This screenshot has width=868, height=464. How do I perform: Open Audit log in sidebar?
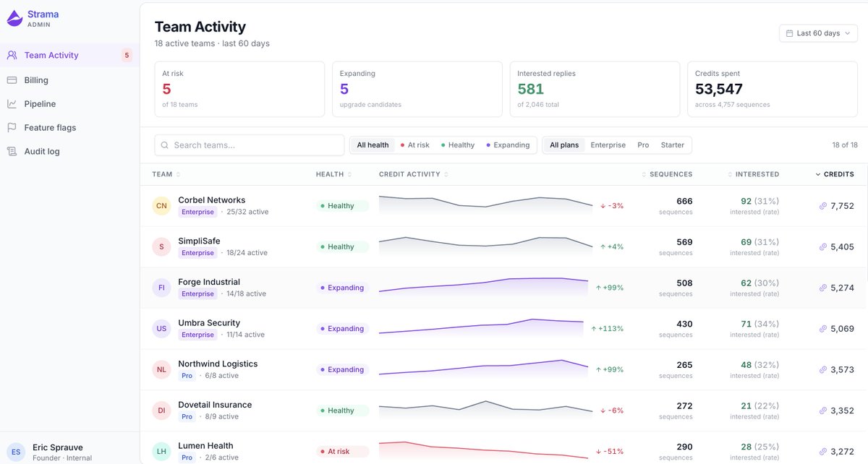point(69,152)
